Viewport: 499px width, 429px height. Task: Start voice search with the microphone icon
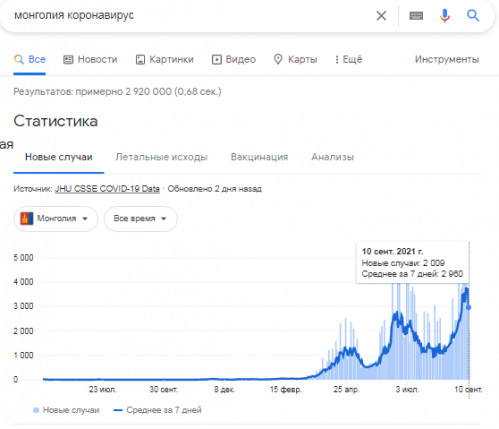click(445, 15)
